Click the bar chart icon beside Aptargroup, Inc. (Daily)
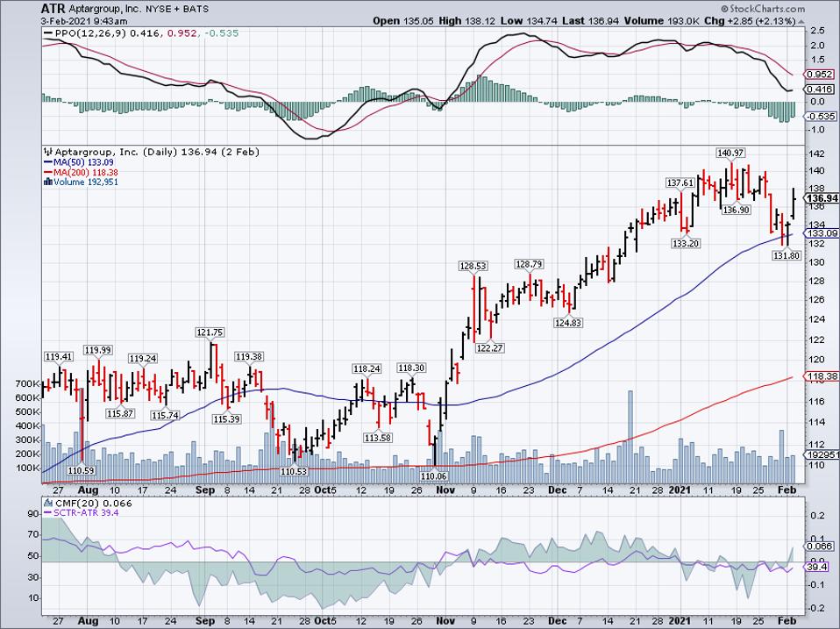The image size is (840, 629). pyautogui.click(x=48, y=152)
